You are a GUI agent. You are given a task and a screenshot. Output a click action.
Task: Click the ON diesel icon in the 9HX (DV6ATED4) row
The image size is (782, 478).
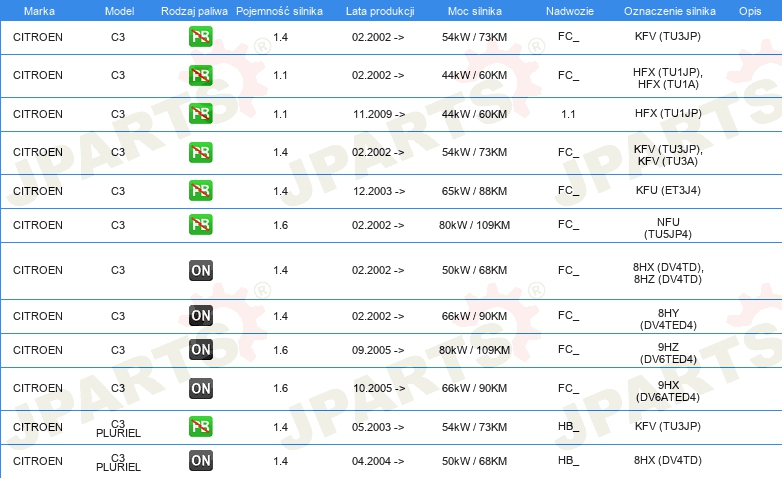pos(200,388)
